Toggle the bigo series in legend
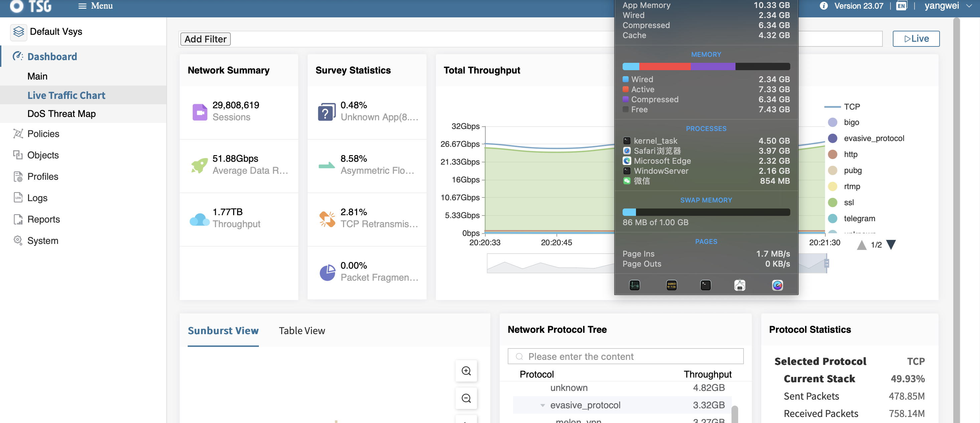 851,123
